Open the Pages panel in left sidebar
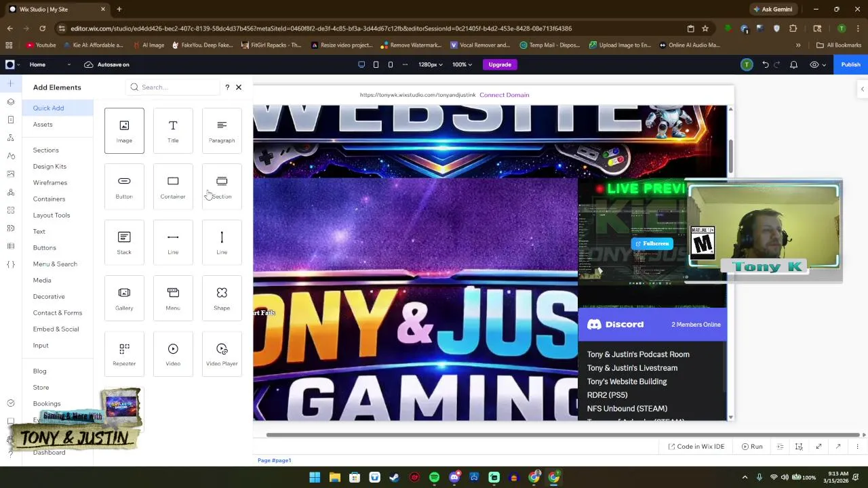This screenshot has width=868, height=488. coord(10,120)
